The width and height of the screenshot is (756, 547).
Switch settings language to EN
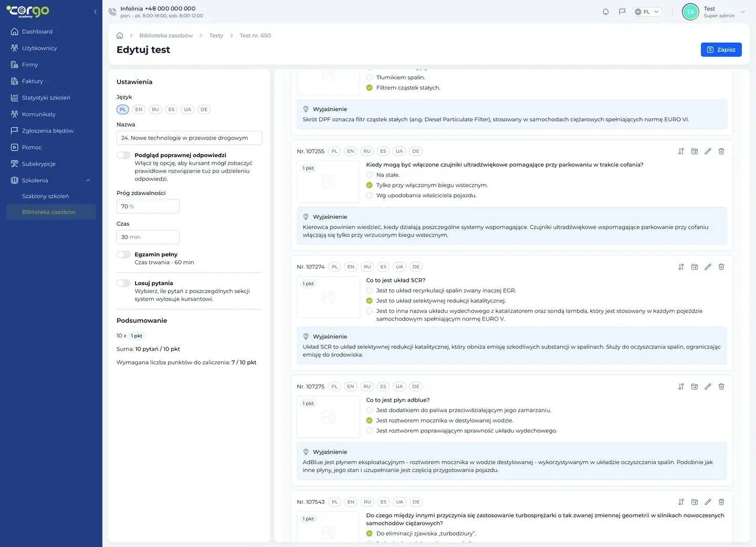click(x=139, y=110)
